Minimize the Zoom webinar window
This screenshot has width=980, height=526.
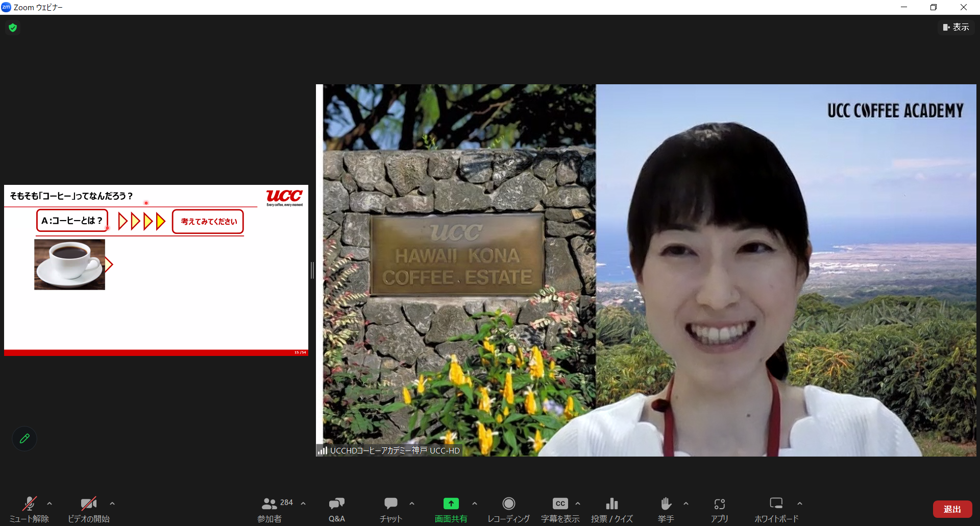[904, 7]
